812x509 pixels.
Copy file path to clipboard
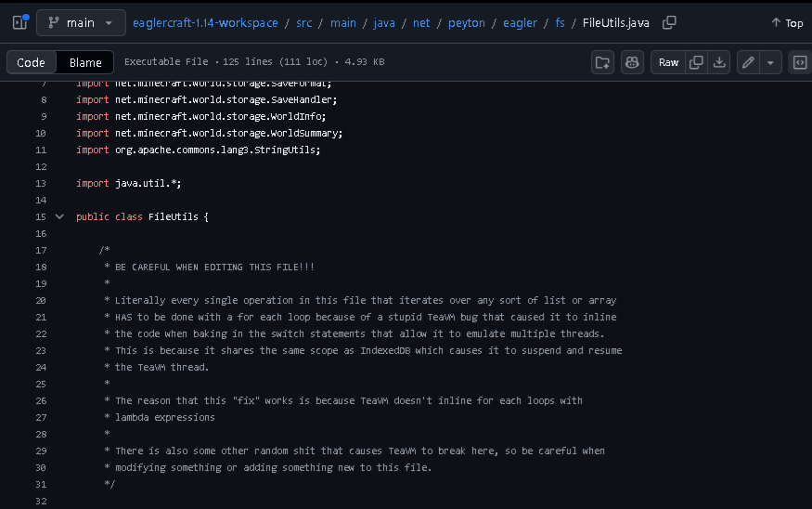(669, 23)
